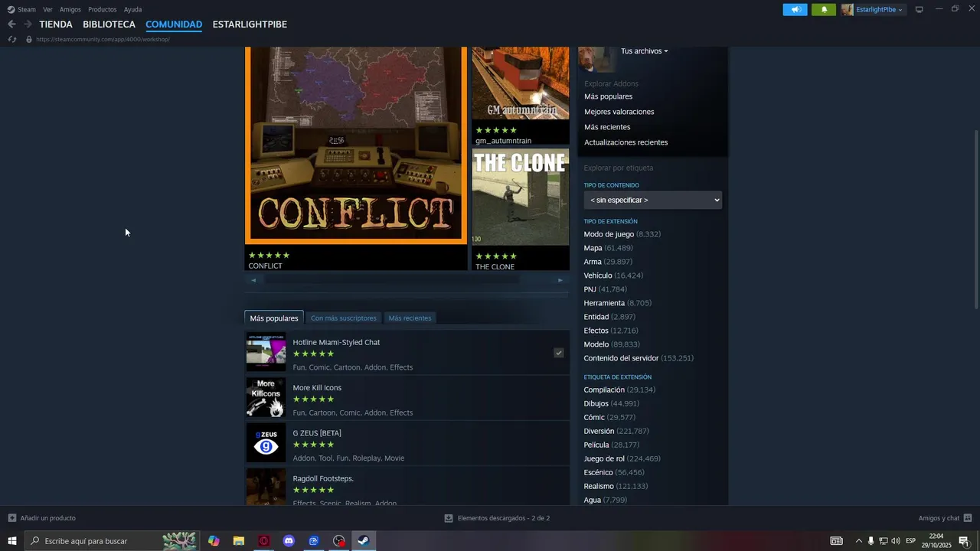Open the Amigos menu
This screenshot has width=980, height=551.
tap(70, 9)
